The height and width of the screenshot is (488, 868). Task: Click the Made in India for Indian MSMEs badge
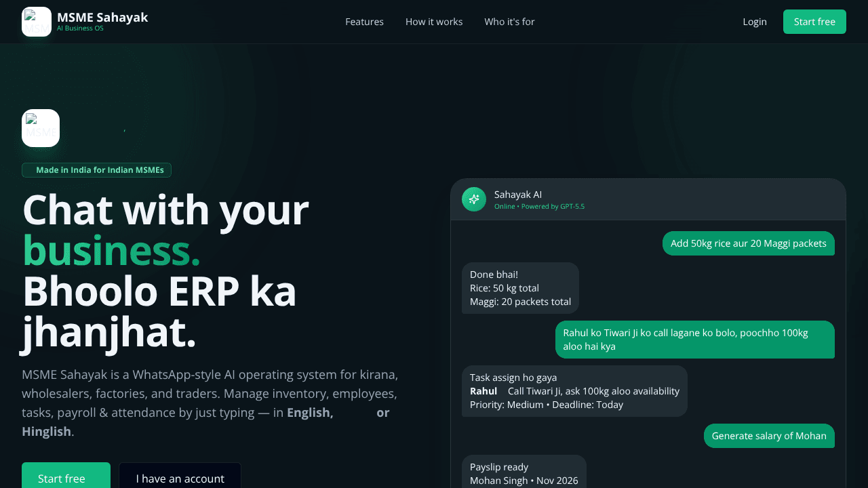pos(96,170)
